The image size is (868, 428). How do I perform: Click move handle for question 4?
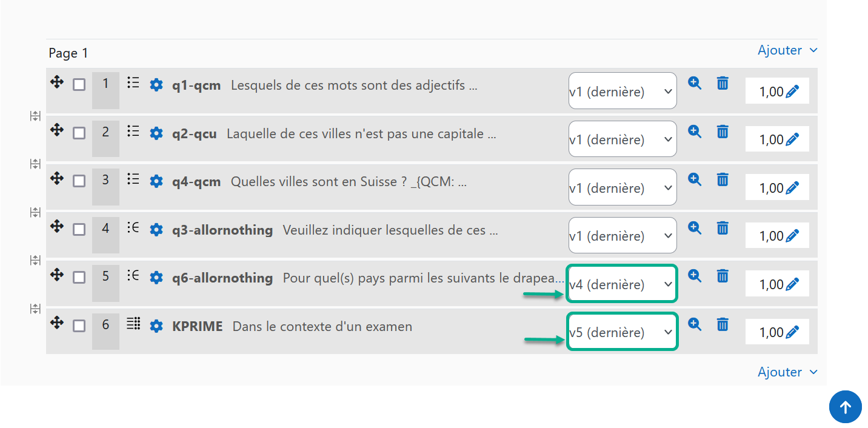click(x=57, y=226)
